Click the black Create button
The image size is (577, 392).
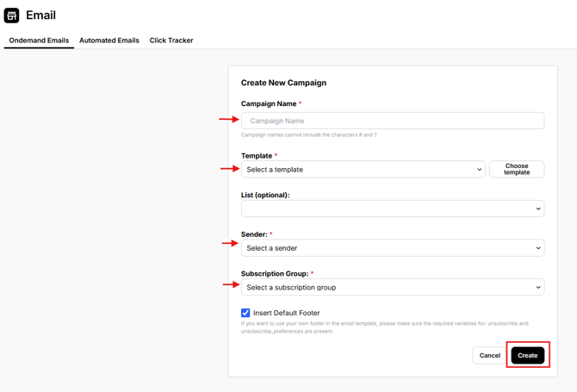(x=527, y=355)
